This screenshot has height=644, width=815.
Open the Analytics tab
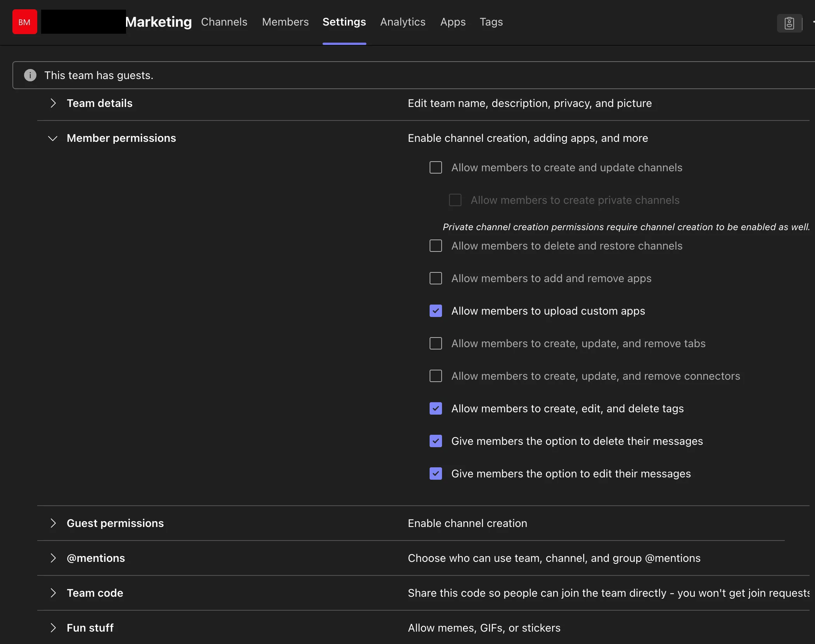(403, 22)
